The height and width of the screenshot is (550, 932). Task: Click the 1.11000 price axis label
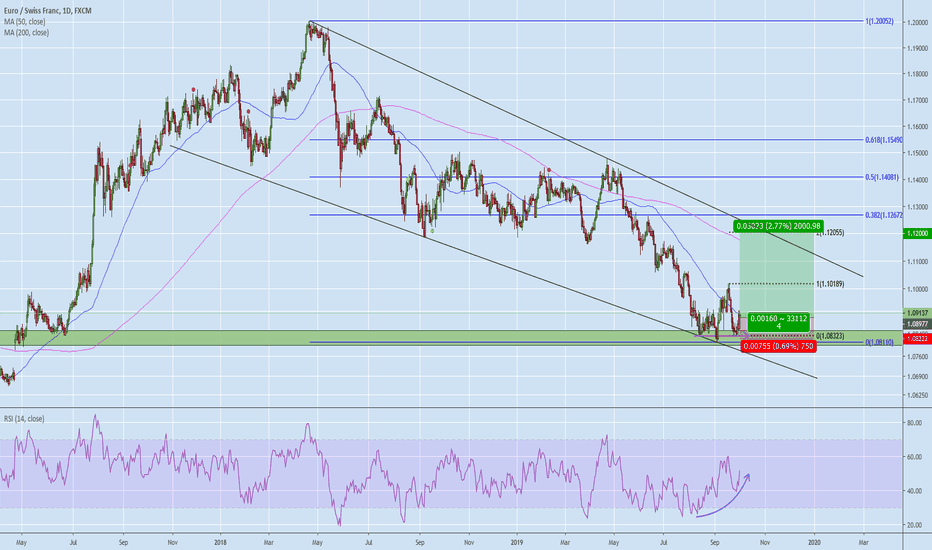(x=918, y=262)
